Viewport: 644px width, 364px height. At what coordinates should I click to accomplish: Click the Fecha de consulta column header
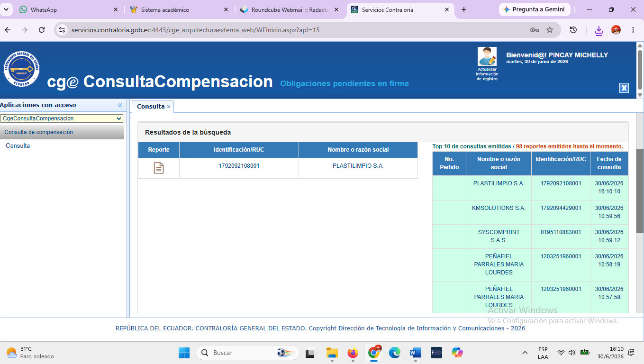[609, 163]
